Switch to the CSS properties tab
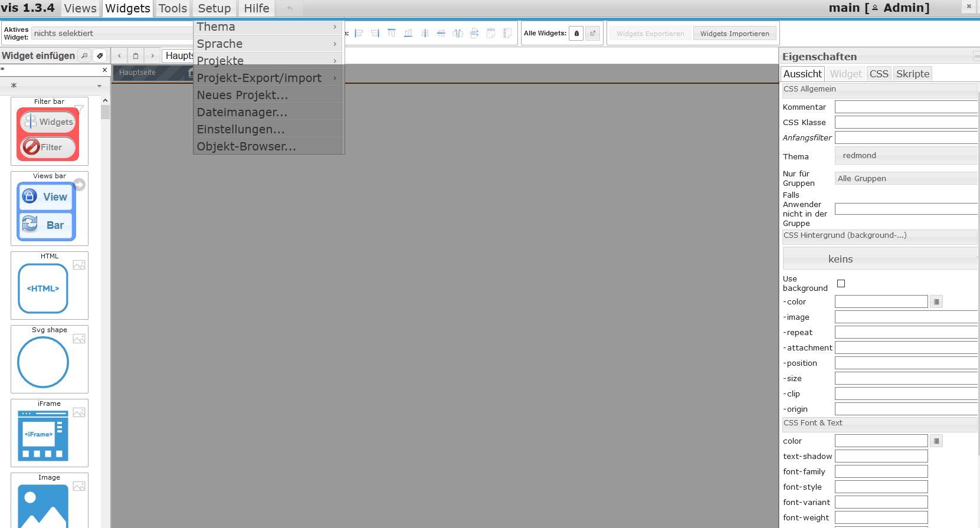 [x=879, y=74]
